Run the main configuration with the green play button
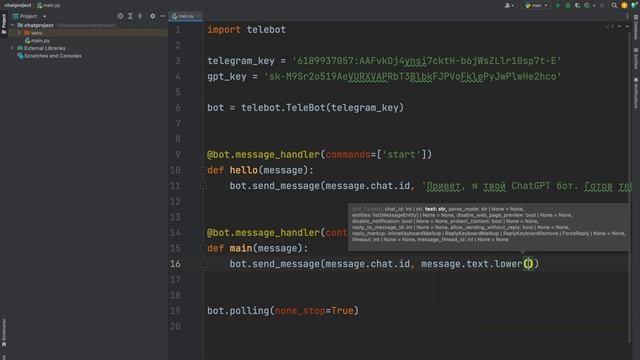640x360 pixels. click(x=558, y=5)
